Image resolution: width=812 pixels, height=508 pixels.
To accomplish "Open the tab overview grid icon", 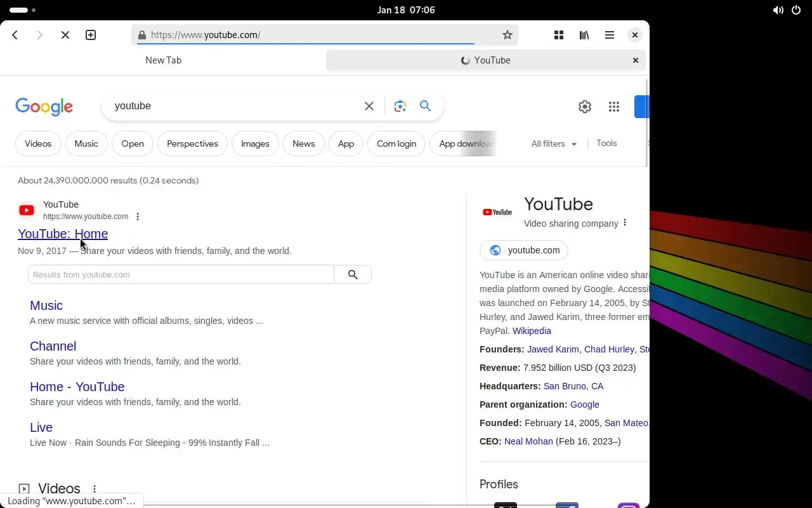I will point(559,35).
